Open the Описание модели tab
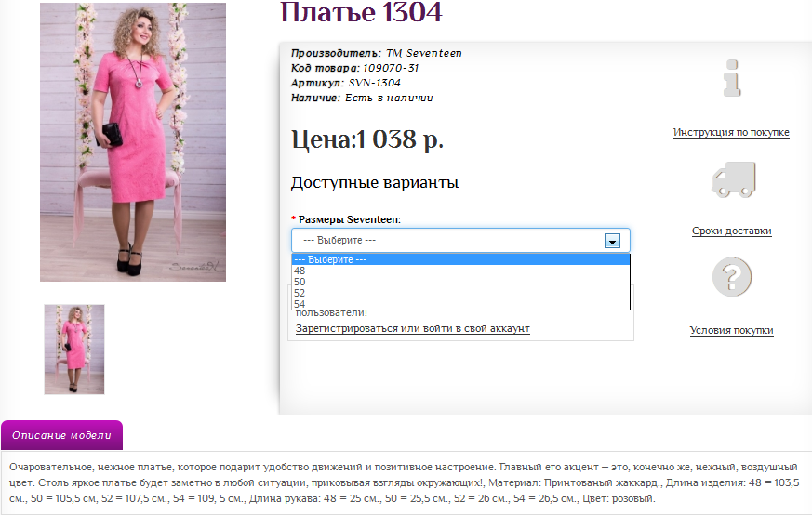Image resolution: width=812 pixels, height=515 pixels. click(61, 435)
